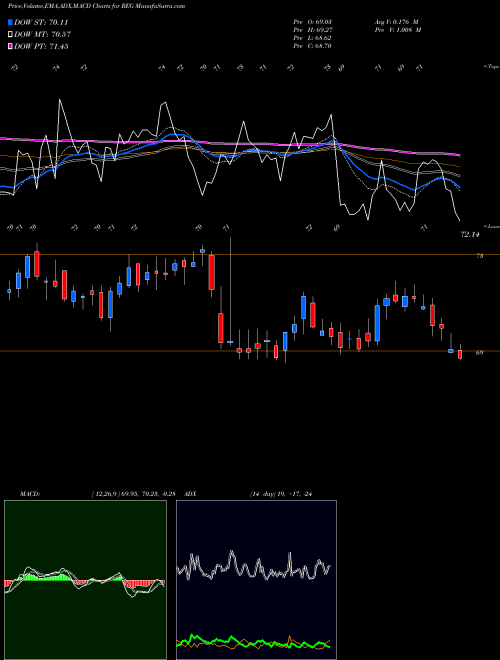
Task: Click the Pre L: 68.62 value
Action: pyautogui.click(x=312, y=38)
